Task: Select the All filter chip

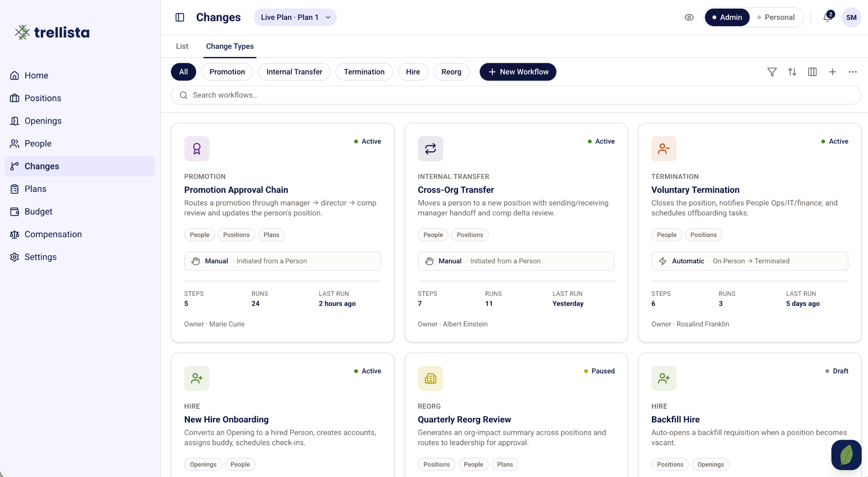Action: tap(184, 72)
